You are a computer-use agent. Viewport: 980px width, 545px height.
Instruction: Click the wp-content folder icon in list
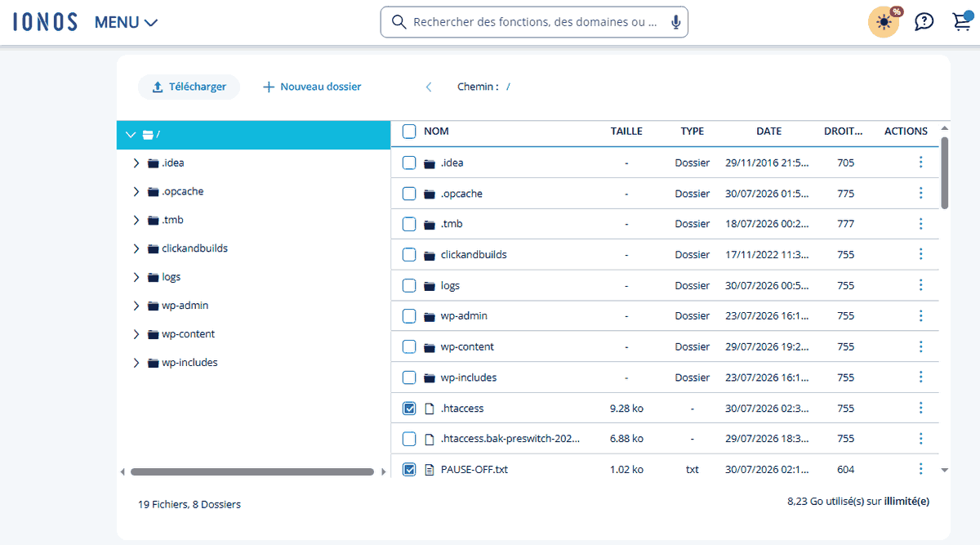[430, 347]
